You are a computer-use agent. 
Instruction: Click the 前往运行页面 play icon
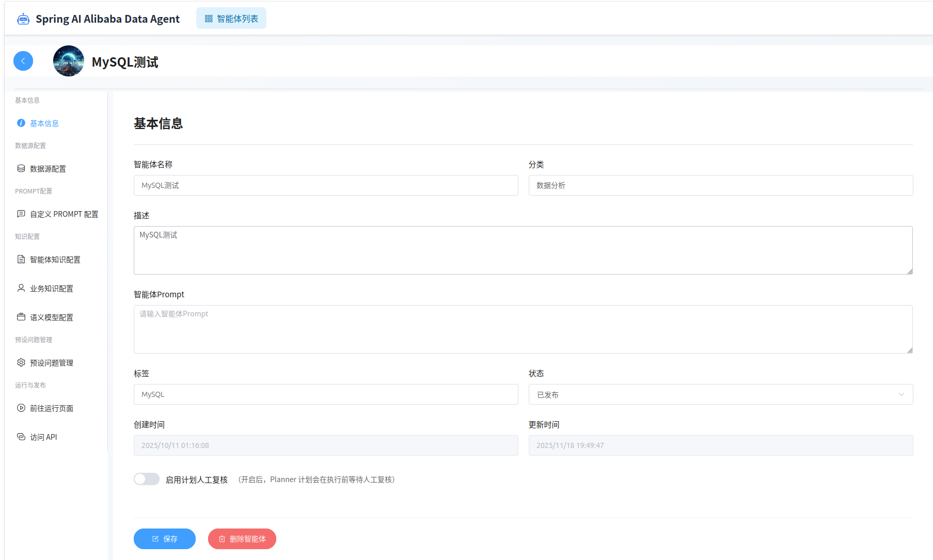pyautogui.click(x=21, y=408)
